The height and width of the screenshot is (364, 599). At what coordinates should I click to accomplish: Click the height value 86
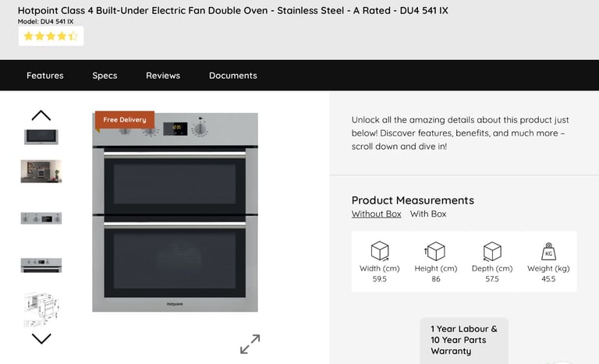(436, 279)
